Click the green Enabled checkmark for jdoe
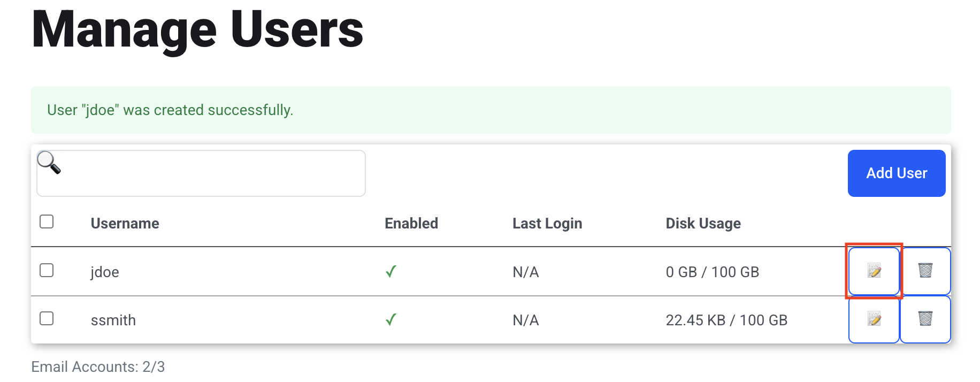 click(x=391, y=272)
